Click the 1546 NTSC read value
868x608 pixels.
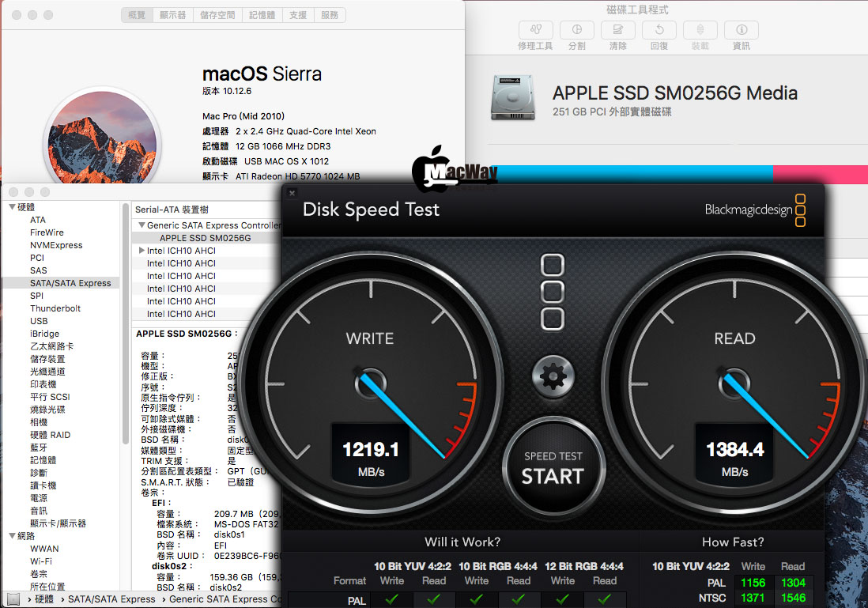point(793,598)
